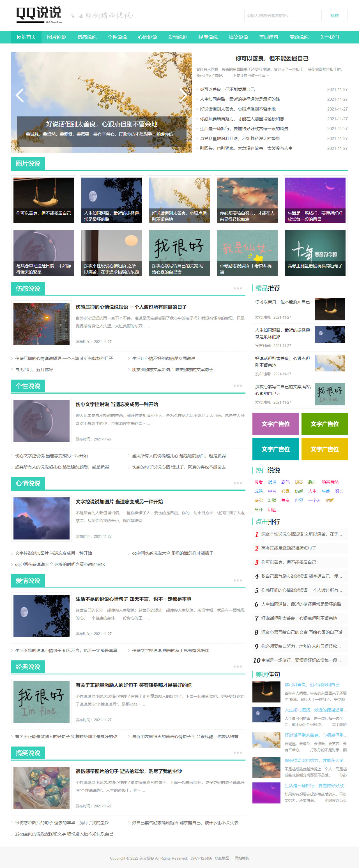Open more 搞笑说说 via three-dot icon
Viewport: 359px width, 868px height.
point(238,753)
